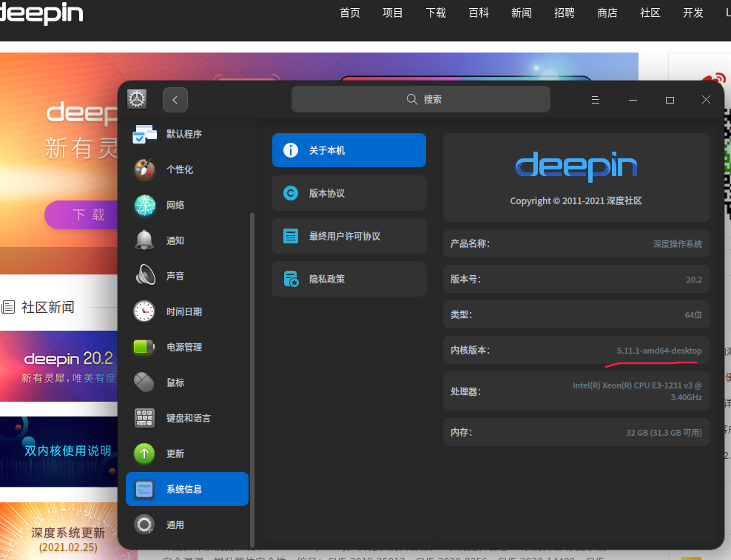The image size is (731, 560).
Task: Open the settings window hamburger menu
Action: click(x=595, y=100)
